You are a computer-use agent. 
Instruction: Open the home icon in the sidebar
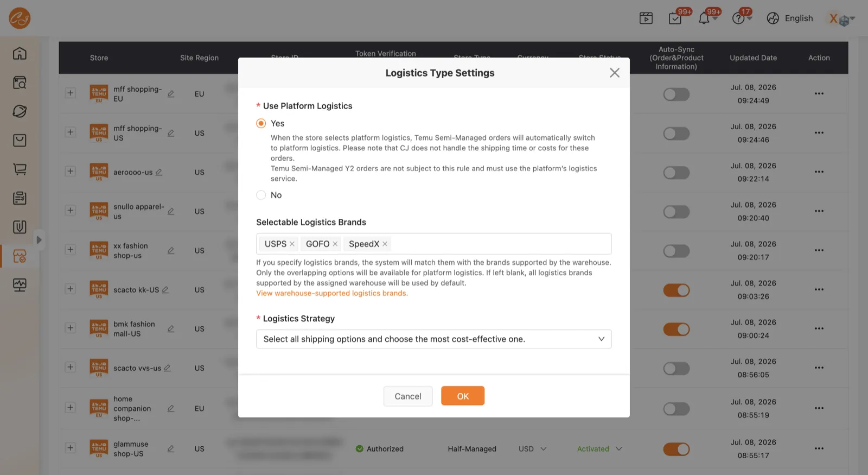click(20, 53)
